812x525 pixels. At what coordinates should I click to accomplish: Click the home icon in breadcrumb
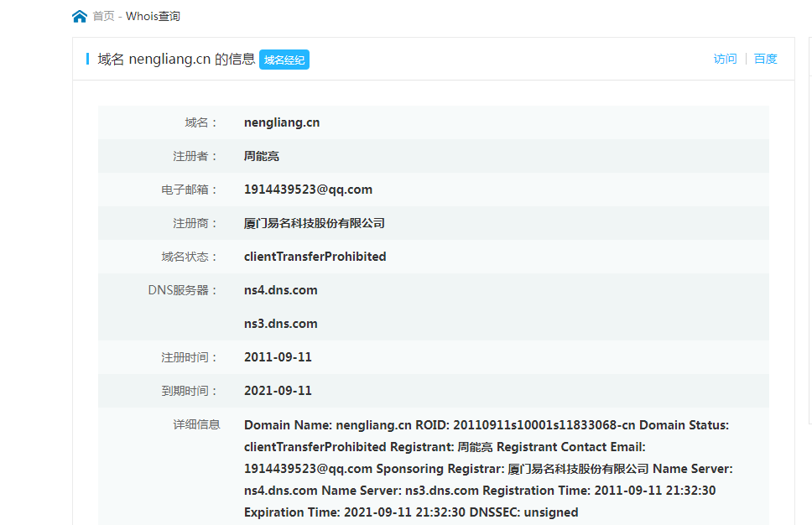coord(80,16)
